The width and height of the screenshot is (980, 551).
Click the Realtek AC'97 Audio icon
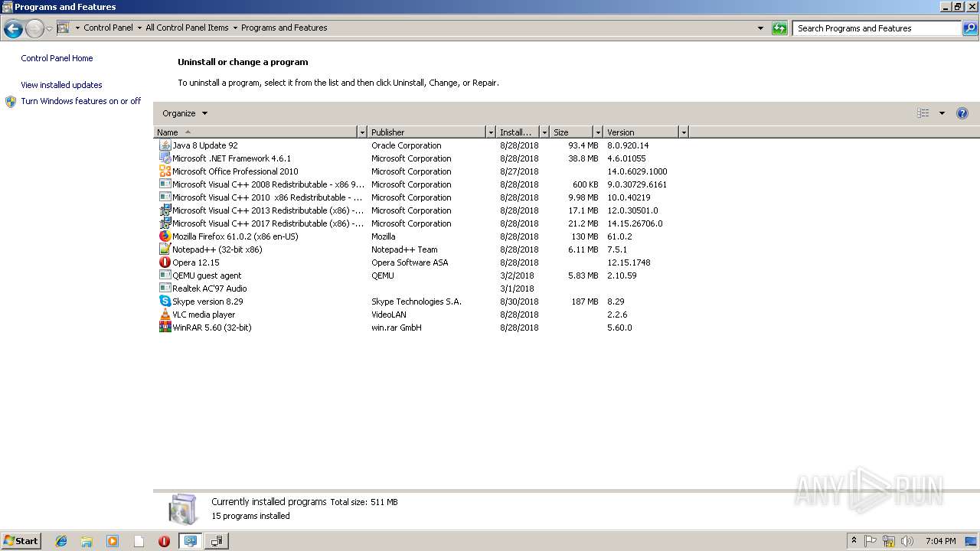165,289
